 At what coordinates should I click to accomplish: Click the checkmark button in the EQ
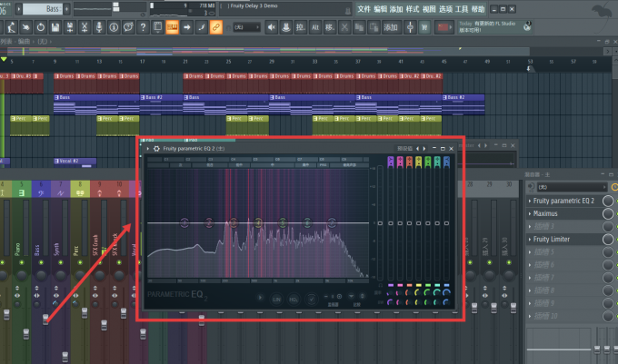(311, 300)
